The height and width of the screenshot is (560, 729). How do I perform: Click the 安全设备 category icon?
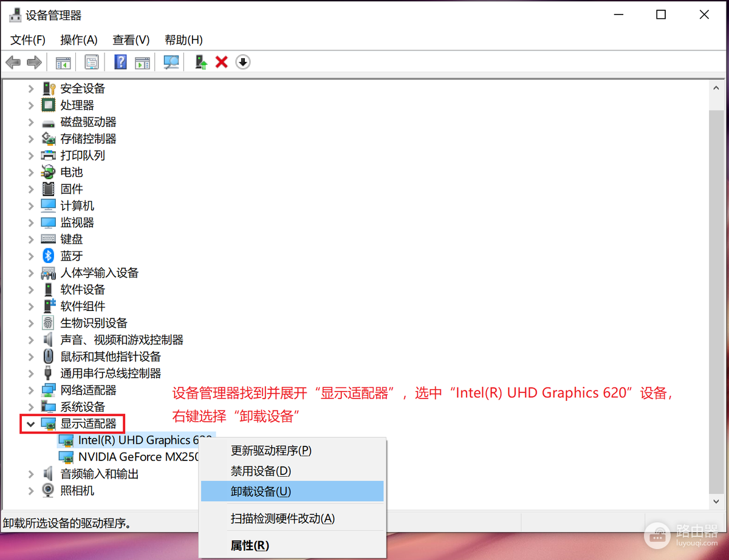point(49,89)
